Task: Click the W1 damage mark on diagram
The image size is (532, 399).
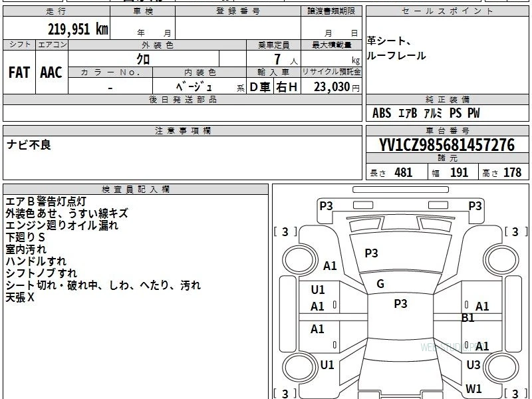Action: click(x=473, y=389)
